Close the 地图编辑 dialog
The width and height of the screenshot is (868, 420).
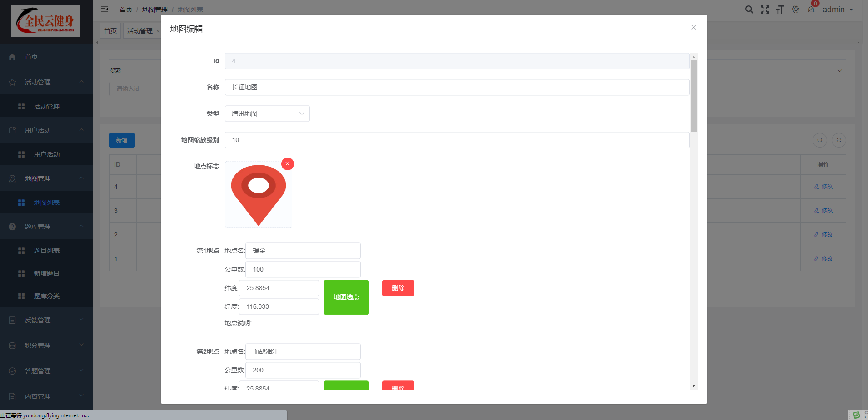pyautogui.click(x=693, y=27)
